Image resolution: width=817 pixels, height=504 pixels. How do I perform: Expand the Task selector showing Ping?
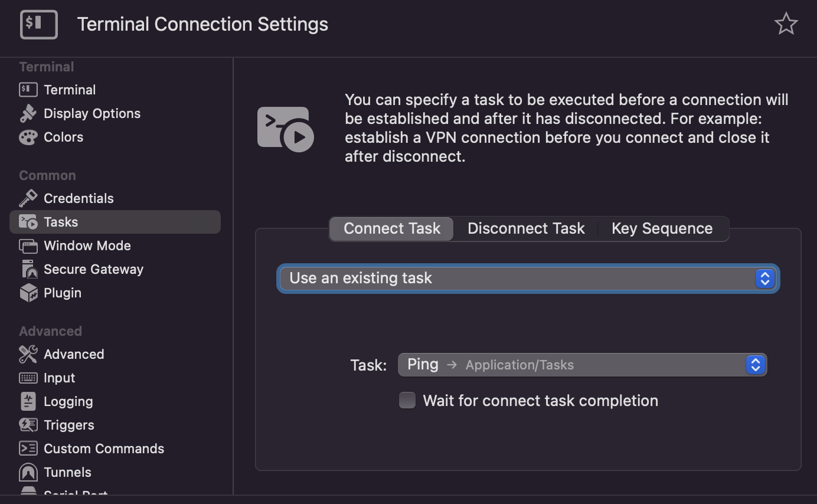[581, 365]
